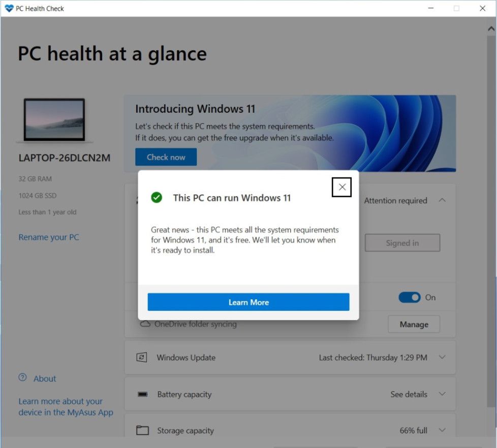Click the green checkmark icon in dialog
The width and height of the screenshot is (497, 448).
coord(156,198)
